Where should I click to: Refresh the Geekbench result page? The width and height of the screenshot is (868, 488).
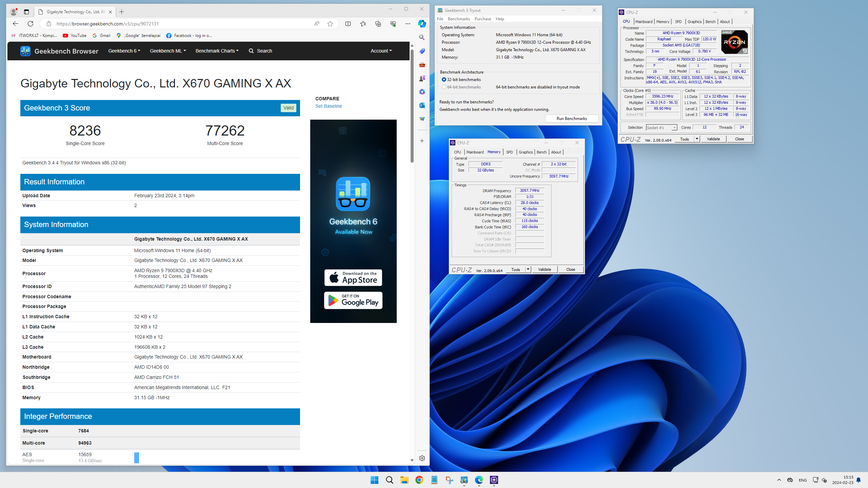(x=31, y=24)
